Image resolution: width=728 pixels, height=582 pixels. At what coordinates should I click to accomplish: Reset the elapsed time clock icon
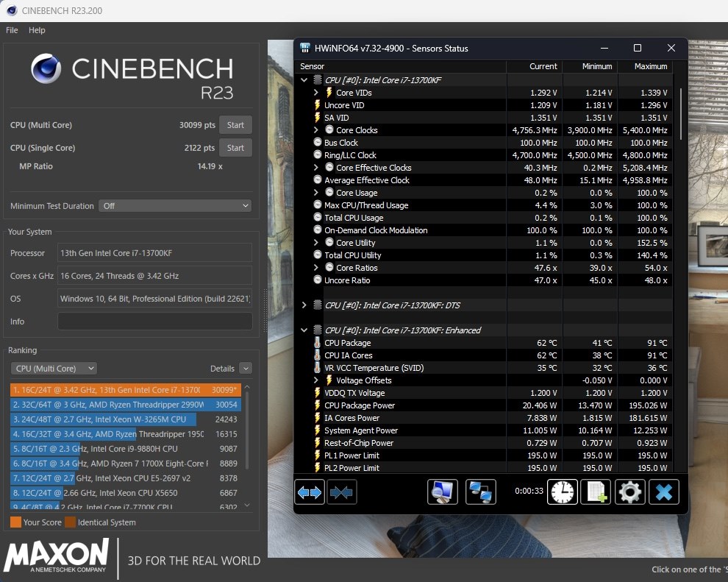[563, 492]
